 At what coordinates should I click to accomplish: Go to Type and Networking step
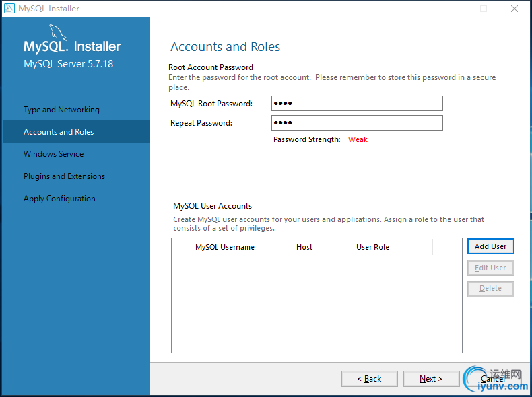pos(61,110)
